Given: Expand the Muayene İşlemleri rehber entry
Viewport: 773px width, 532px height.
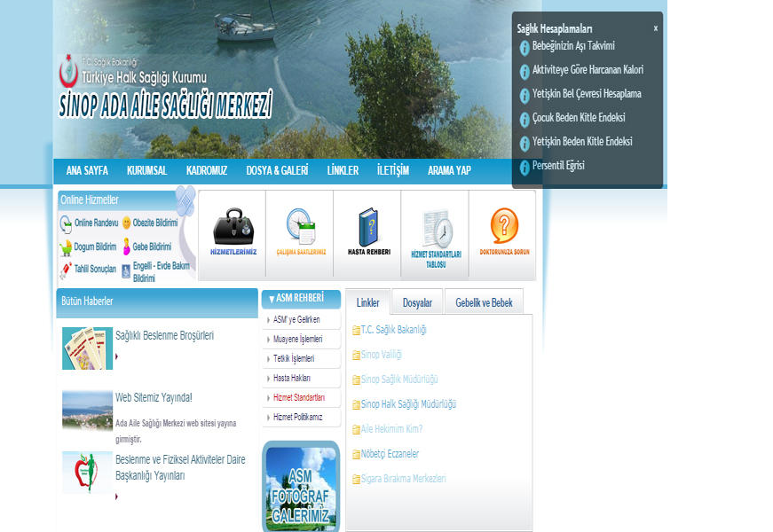Looking at the screenshot, I should [x=297, y=339].
